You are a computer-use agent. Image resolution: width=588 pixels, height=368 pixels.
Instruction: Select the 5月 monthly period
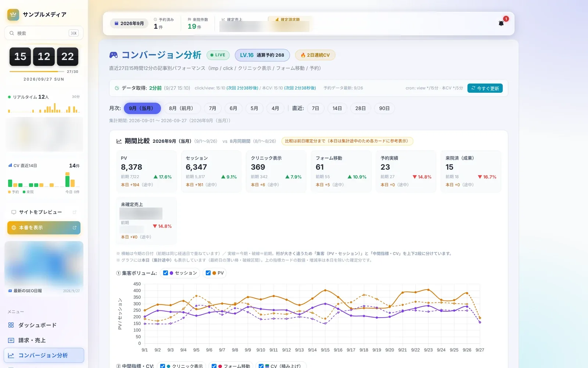tap(254, 109)
